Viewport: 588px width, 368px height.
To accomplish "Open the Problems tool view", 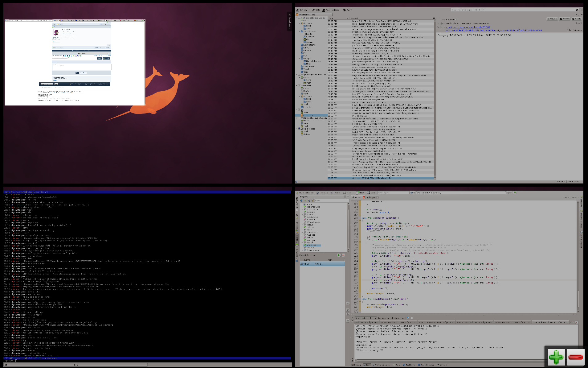I will 409,365.
